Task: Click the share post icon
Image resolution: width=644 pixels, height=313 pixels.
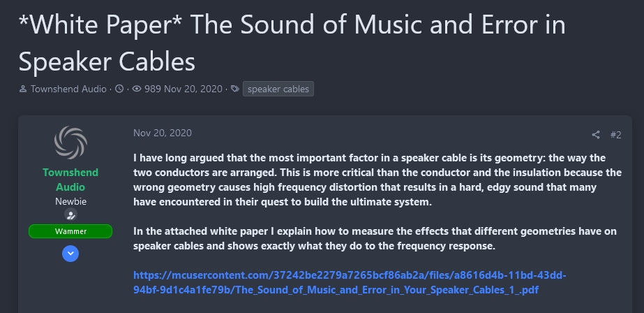Action: [x=595, y=135]
